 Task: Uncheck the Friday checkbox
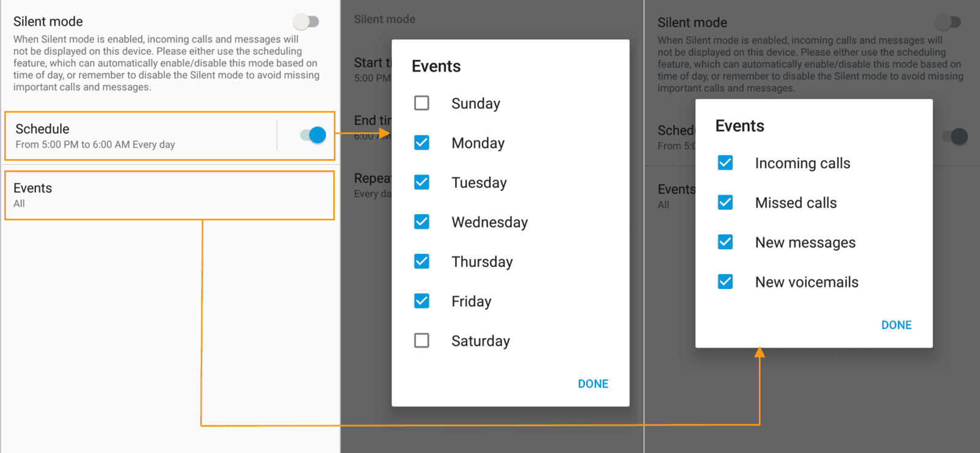click(x=421, y=301)
